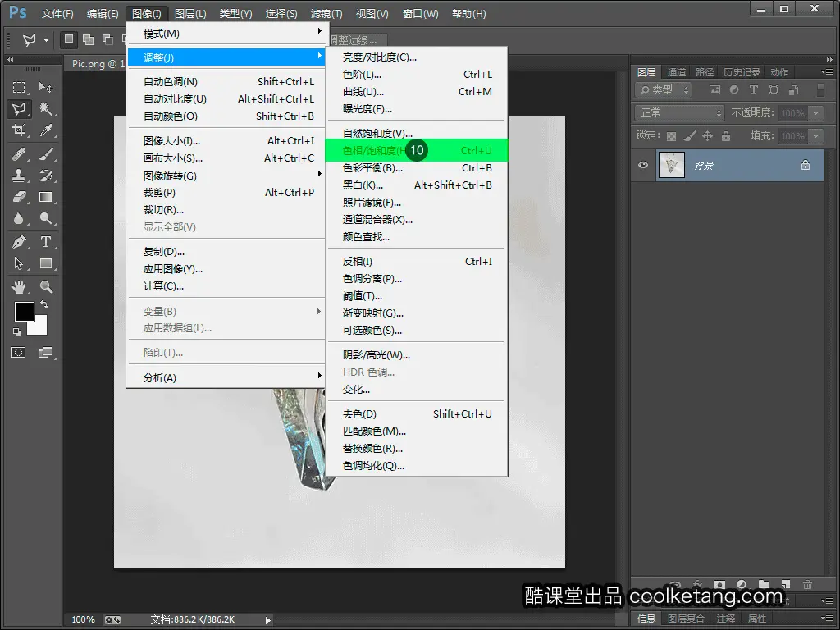Select the Move tool in toolbox

point(46,87)
